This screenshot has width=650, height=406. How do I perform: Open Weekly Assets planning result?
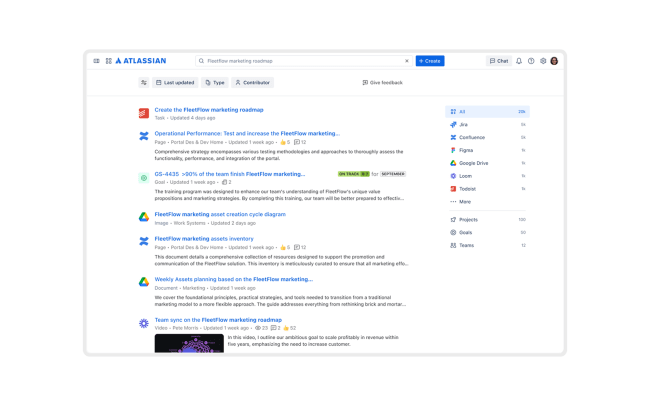pos(234,280)
